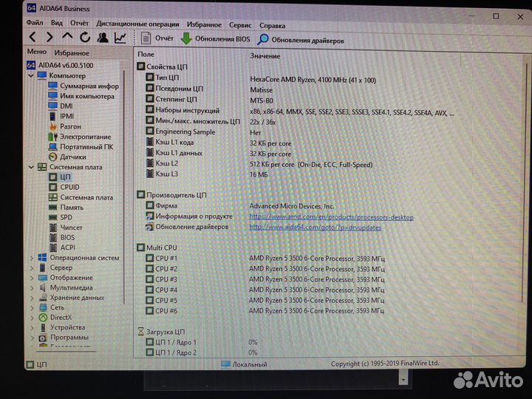Viewport: 532px width, 399px height.
Task: Select the ЦП 1 / Ядро 1 row
Action: [x=202, y=342]
